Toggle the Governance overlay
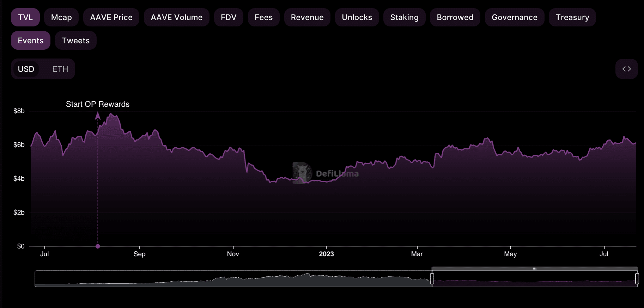Viewport: 644px width, 308px height. pos(515,17)
